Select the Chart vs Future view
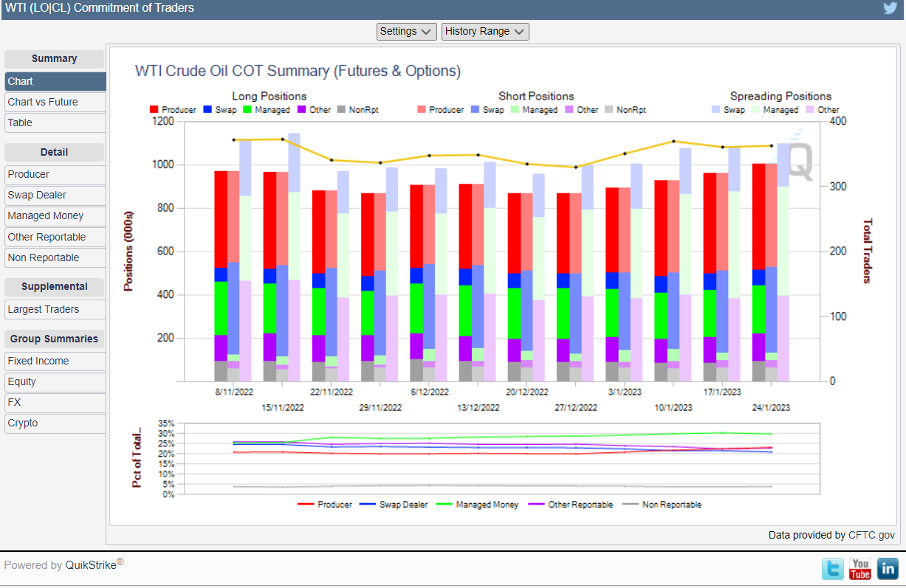The image size is (906, 588). click(x=43, y=102)
